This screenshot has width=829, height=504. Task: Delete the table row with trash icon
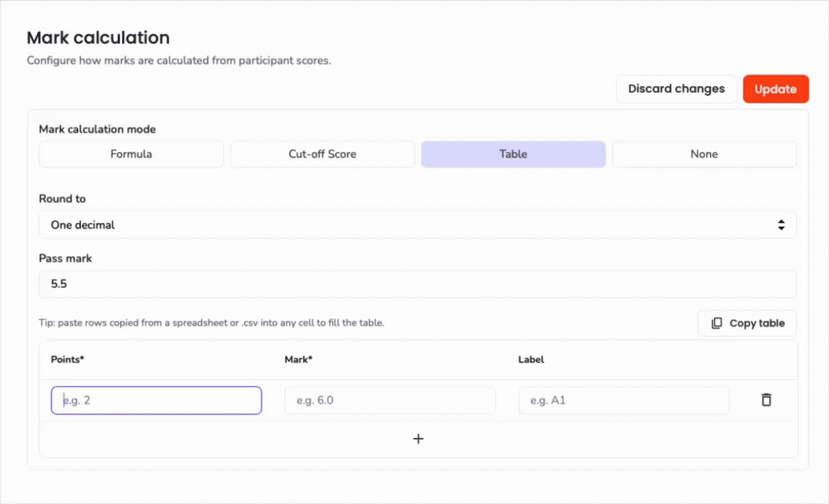766,400
